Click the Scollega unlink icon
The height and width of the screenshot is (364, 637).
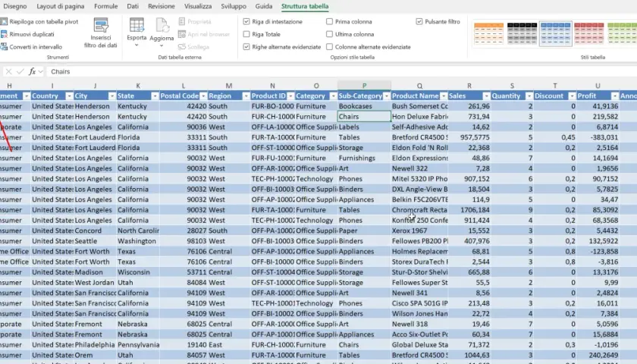click(182, 47)
